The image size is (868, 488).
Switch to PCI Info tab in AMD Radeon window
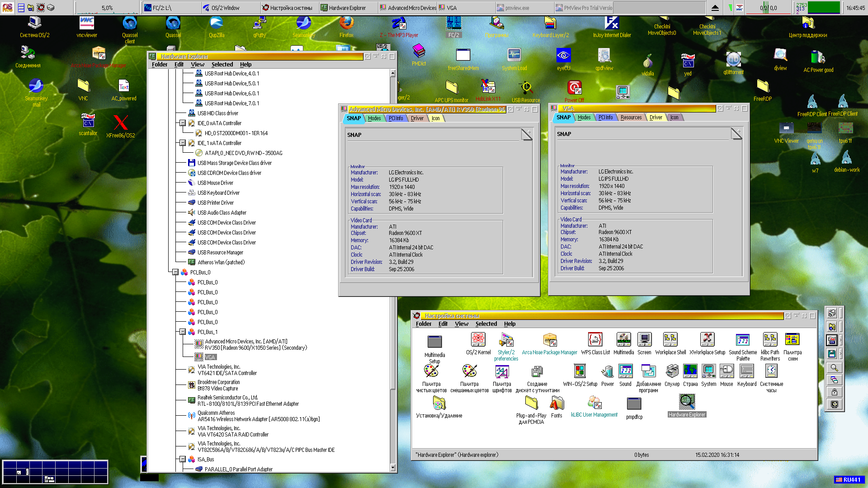(396, 118)
